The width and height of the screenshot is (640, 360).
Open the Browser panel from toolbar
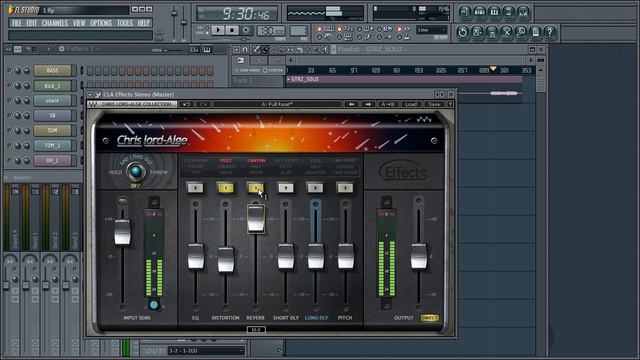(x=509, y=12)
